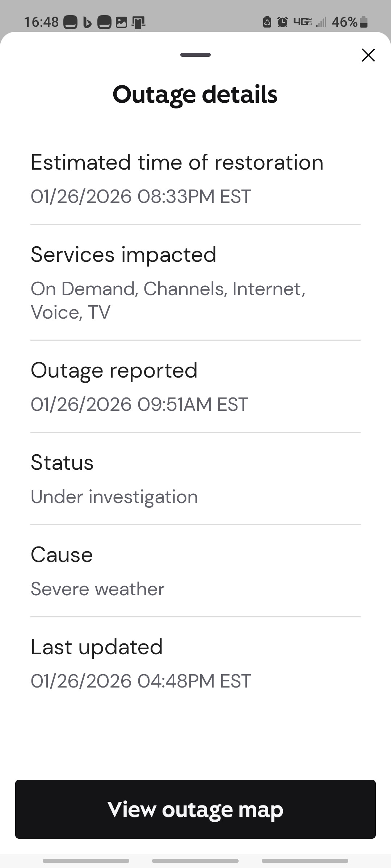
Task: Tap the Outage reported timestamp
Action: click(139, 404)
